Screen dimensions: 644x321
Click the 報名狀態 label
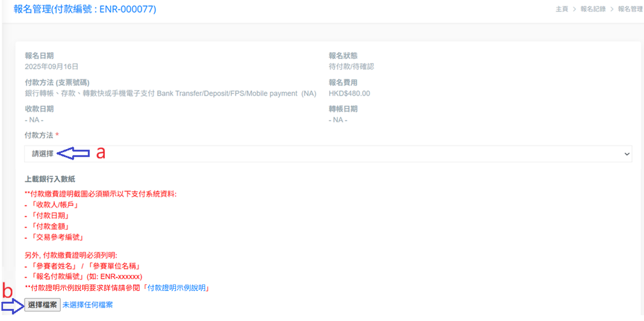click(x=343, y=56)
